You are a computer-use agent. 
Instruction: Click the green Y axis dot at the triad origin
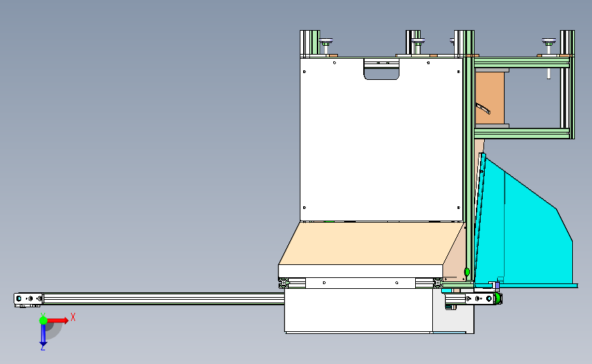pos(43,320)
